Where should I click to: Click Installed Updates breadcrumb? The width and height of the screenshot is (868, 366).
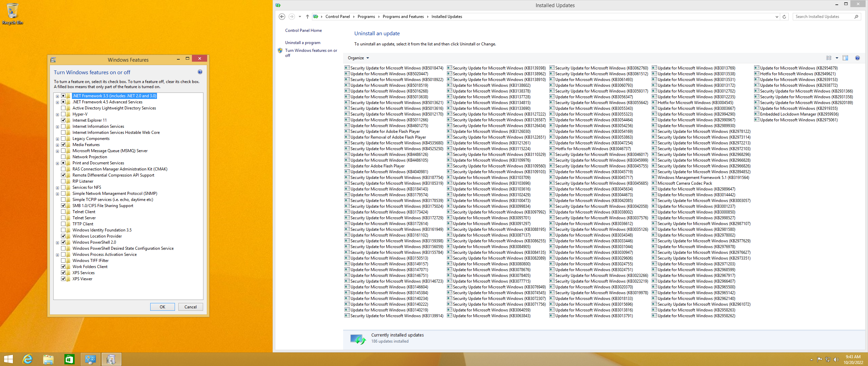[x=447, y=17]
